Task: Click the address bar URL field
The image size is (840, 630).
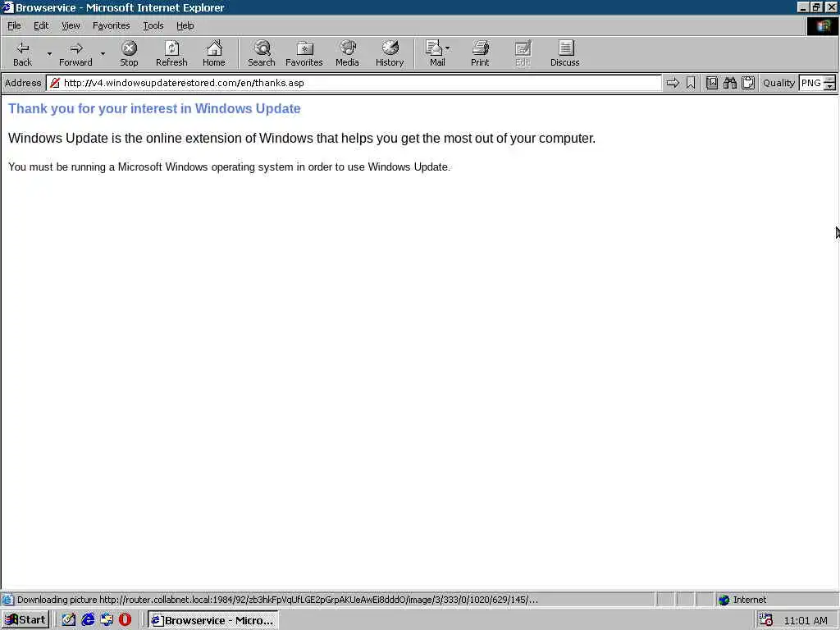Action: (354, 83)
